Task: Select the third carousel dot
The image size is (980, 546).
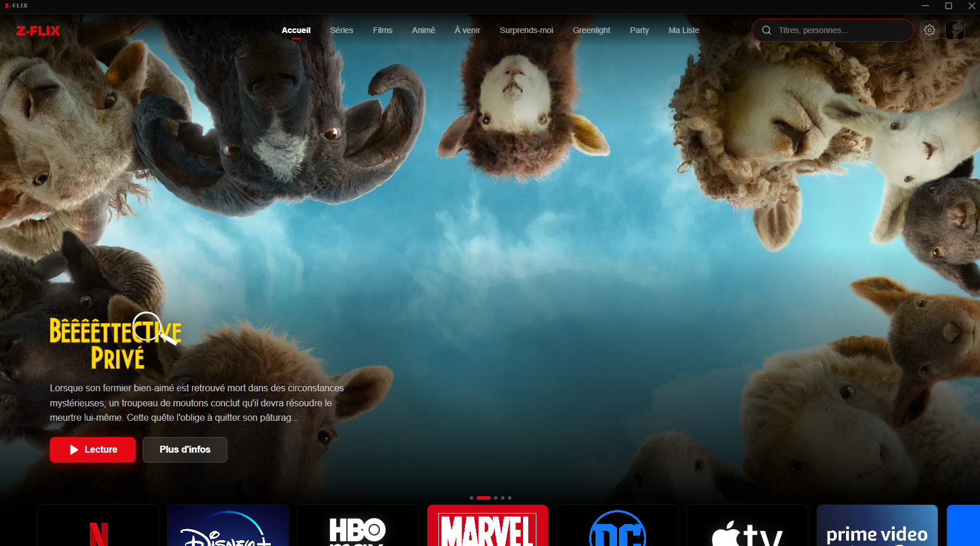Action: pyautogui.click(x=496, y=498)
